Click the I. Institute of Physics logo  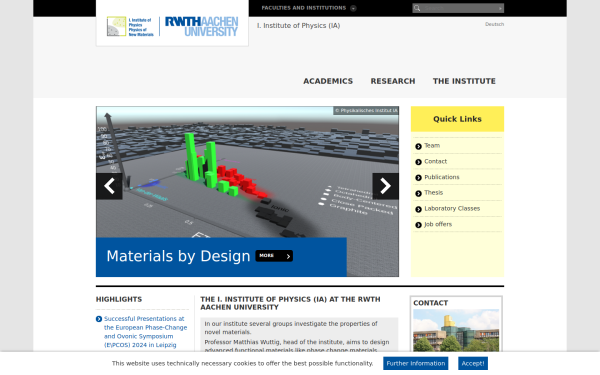pyautogui.click(x=130, y=27)
